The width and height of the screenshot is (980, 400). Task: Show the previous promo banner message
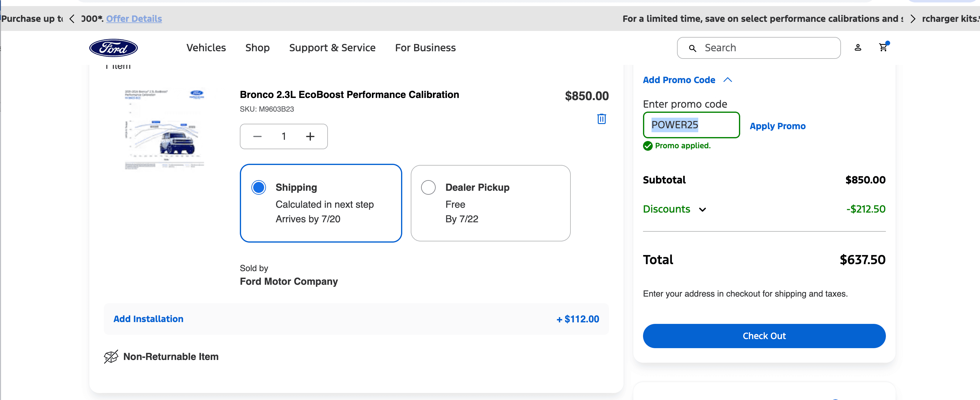click(x=72, y=18)
